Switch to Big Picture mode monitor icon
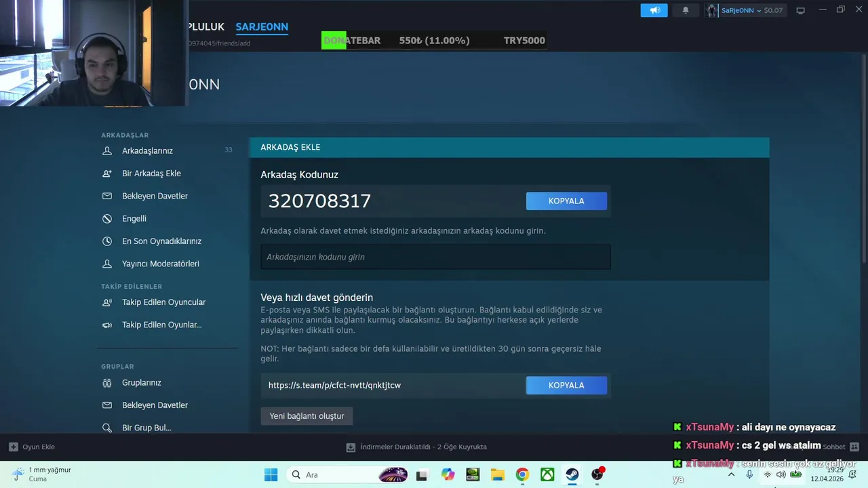 [x=800, y=10]
